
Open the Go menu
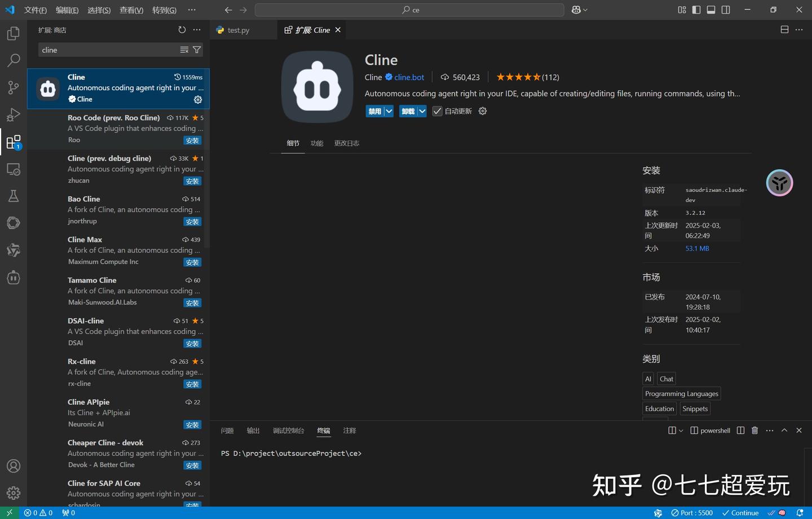(x=164, y=10)
